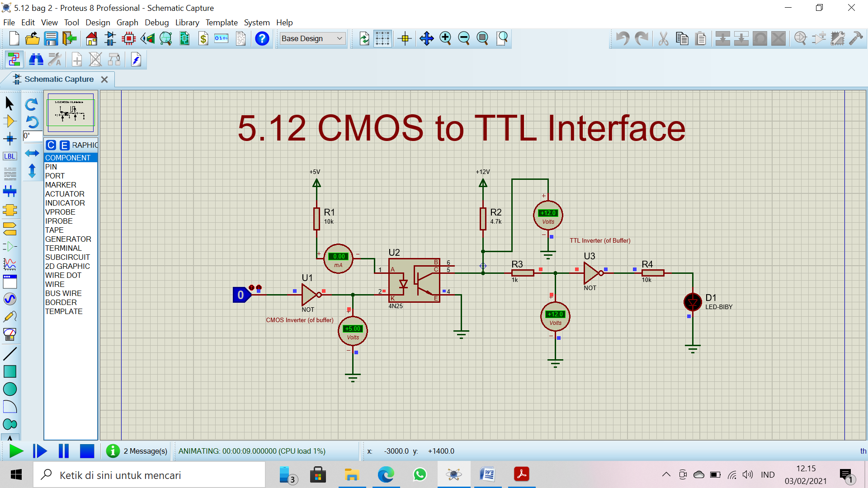Click the Save Project toolbar icon
Image resolution: width=868 pixels, height=488 pixels.
(51, 39)
